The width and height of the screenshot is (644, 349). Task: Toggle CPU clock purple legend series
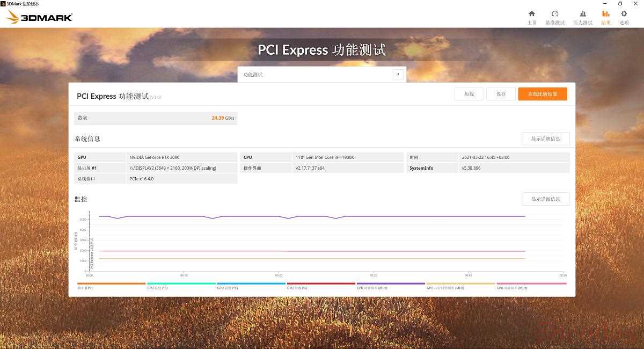390,284
